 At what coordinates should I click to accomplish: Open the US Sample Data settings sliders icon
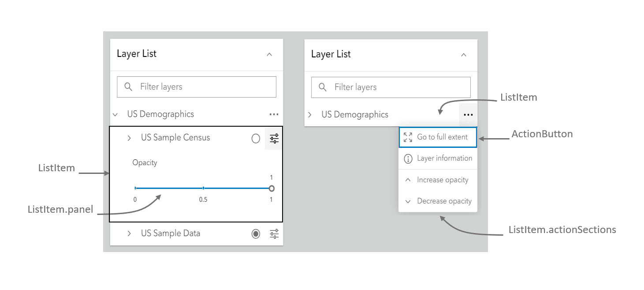pyautogui.click(x=274, y=234)
